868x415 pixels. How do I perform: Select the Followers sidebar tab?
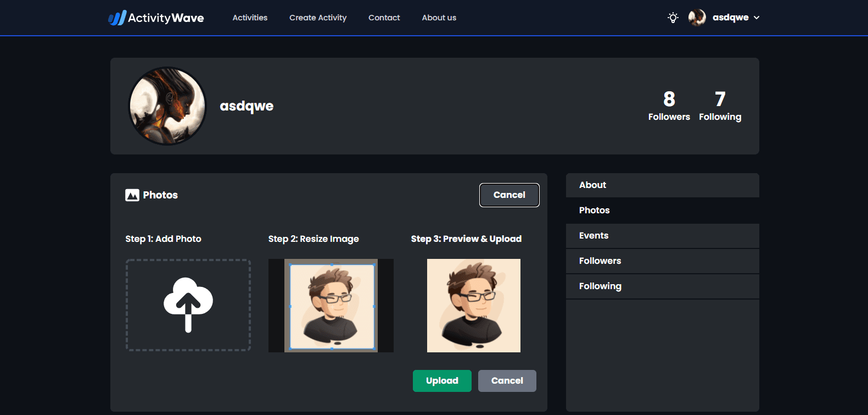663,261
